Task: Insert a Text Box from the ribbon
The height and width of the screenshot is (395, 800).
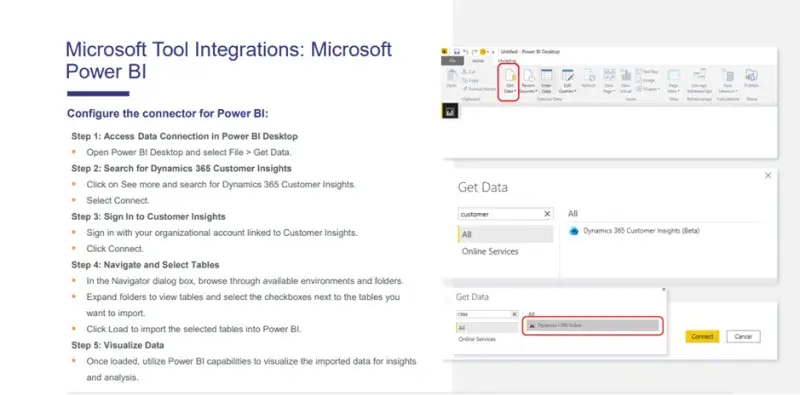Action: (x=647, y=71)
